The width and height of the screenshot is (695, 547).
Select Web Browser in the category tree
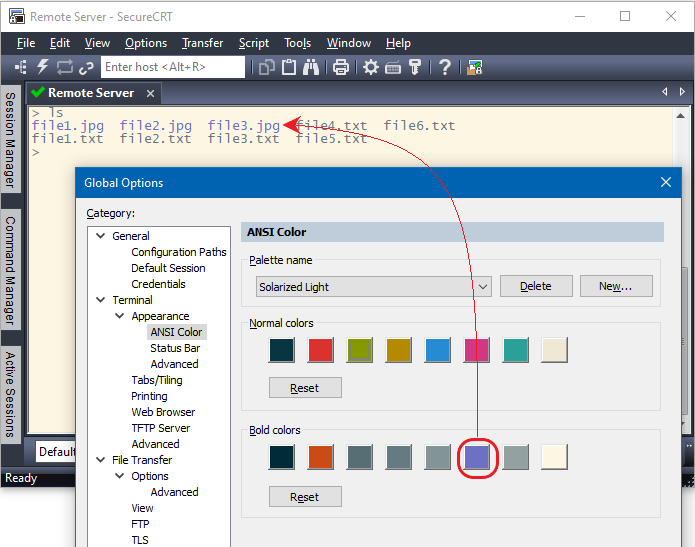pyautogui.click(x=163, y=412)
